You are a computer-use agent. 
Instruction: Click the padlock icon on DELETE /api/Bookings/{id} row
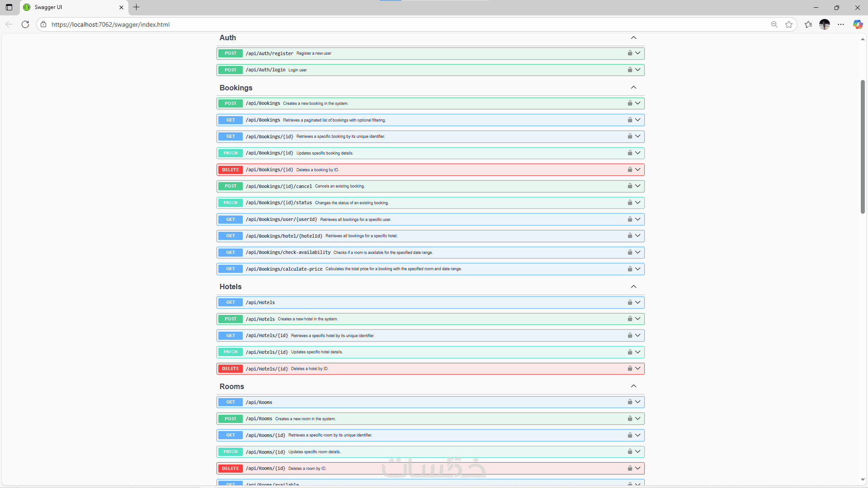(630, 169)
